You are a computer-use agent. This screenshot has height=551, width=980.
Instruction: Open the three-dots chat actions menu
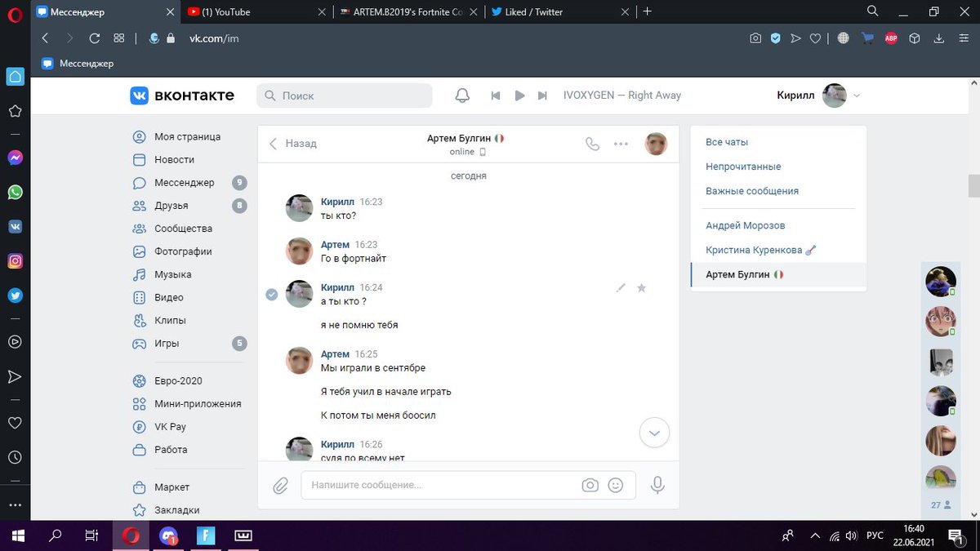point(621,144)
